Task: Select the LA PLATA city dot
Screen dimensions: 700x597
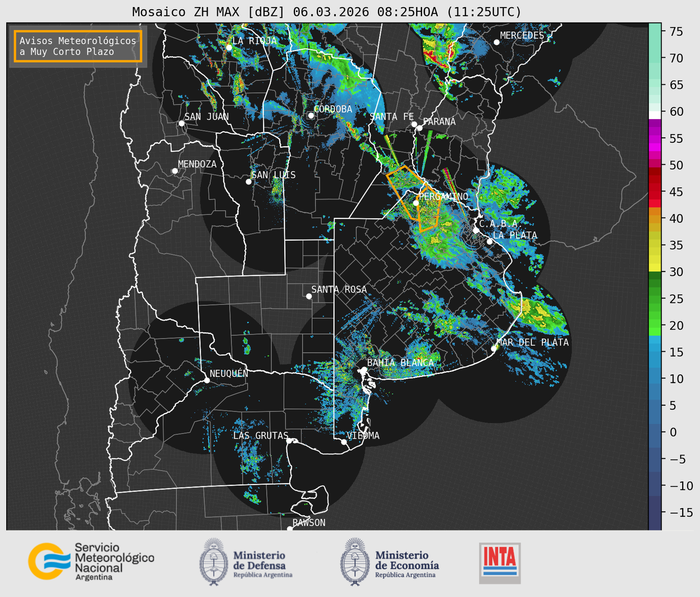Action: [490, 242]
